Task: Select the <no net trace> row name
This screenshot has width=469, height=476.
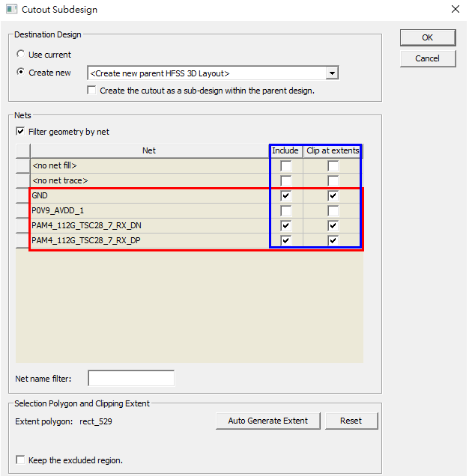Action: click(x=149, y=180)
